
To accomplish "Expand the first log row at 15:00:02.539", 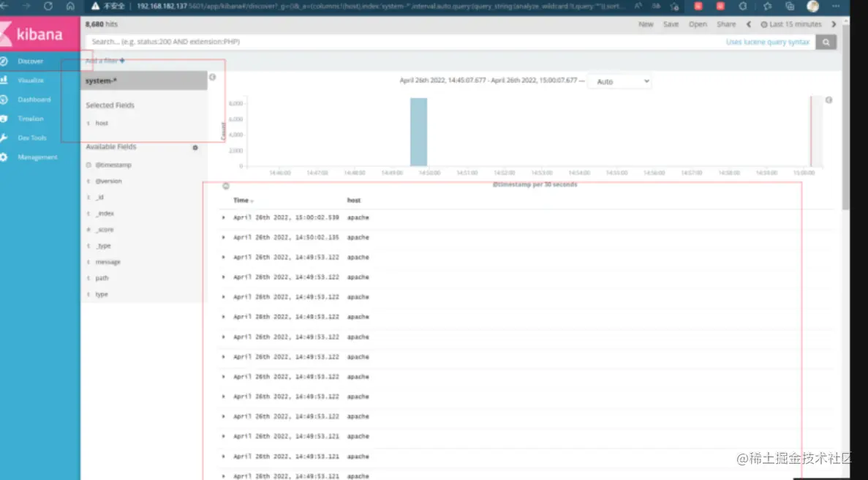I will 224,217.
